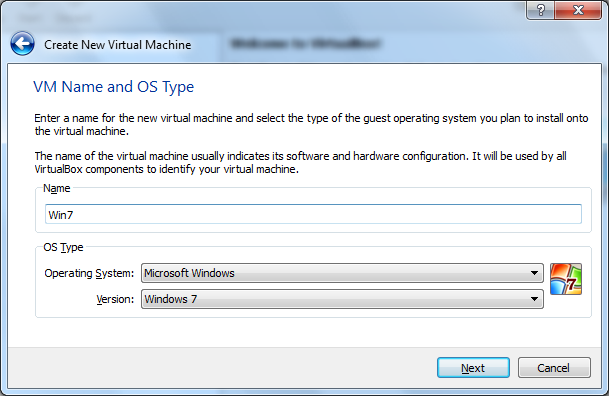Open the Operating System dropdown
Viewport: 609px width, 396px height.
pos(342,273)
